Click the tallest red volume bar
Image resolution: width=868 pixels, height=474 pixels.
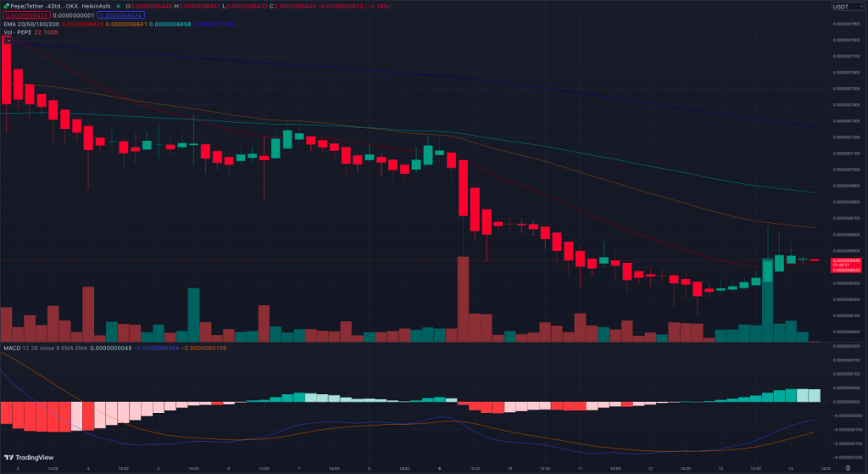[464, 299]
